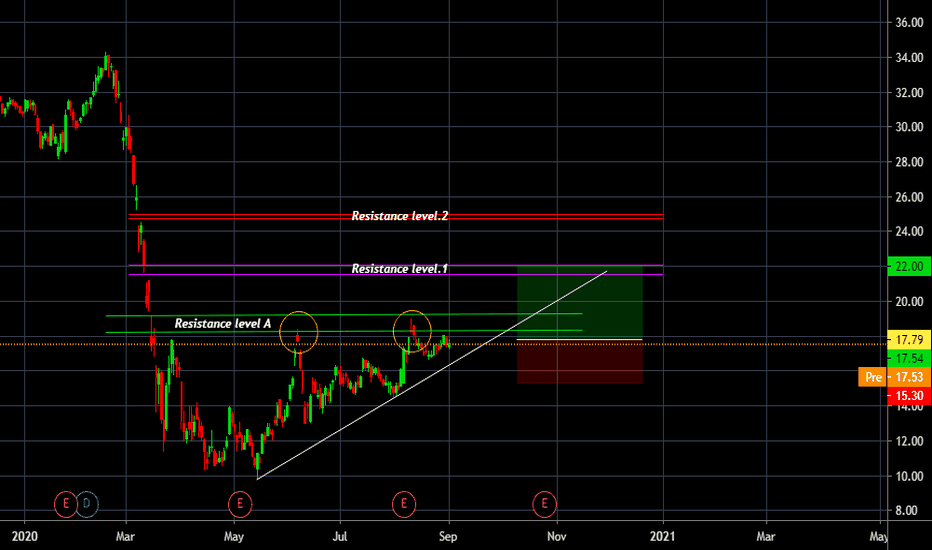Click the 12.00 price axis label

tap(909, 441)
